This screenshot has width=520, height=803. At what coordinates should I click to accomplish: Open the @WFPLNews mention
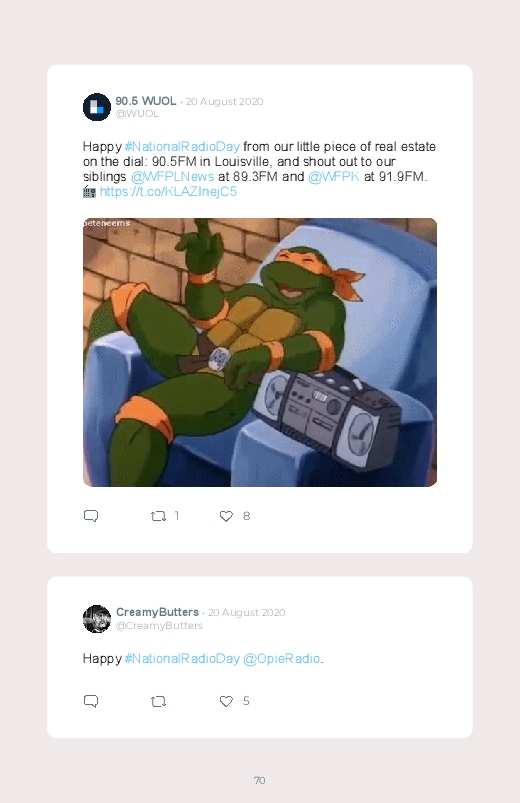[173, 177]
